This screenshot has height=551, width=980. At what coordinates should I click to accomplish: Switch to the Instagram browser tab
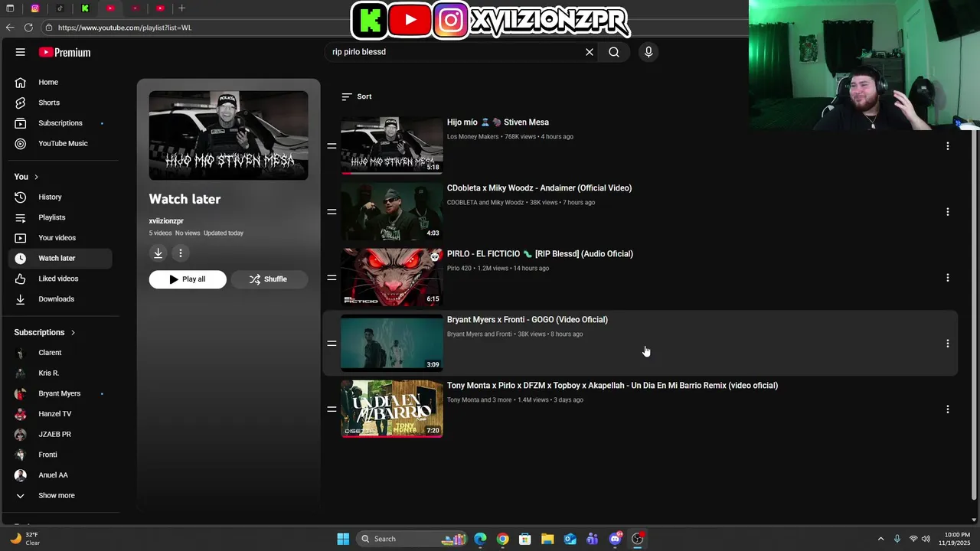[x=35, y=8]
